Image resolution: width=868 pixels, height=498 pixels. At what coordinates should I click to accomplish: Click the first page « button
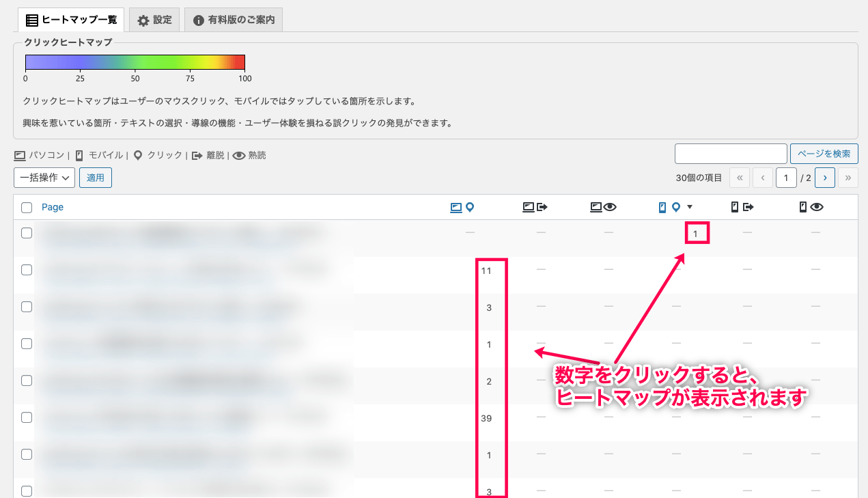[740, 178]
